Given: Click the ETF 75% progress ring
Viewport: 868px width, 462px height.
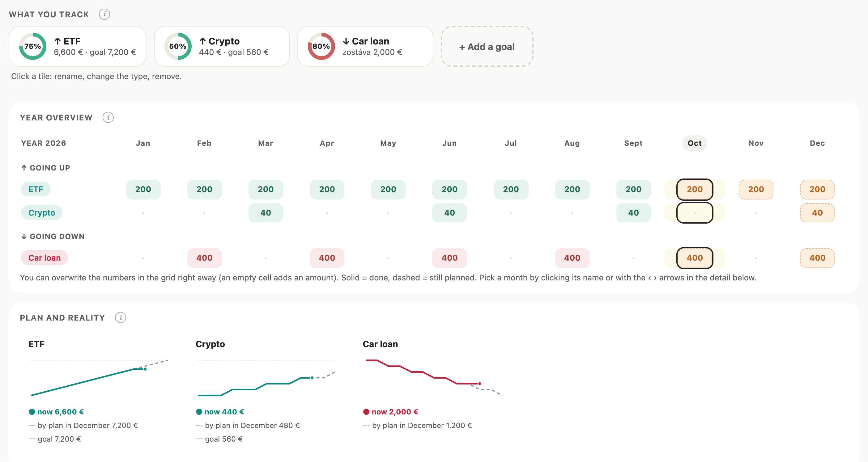Looking at the screenshot, I should pyautogui.click(x=33, y=46).
